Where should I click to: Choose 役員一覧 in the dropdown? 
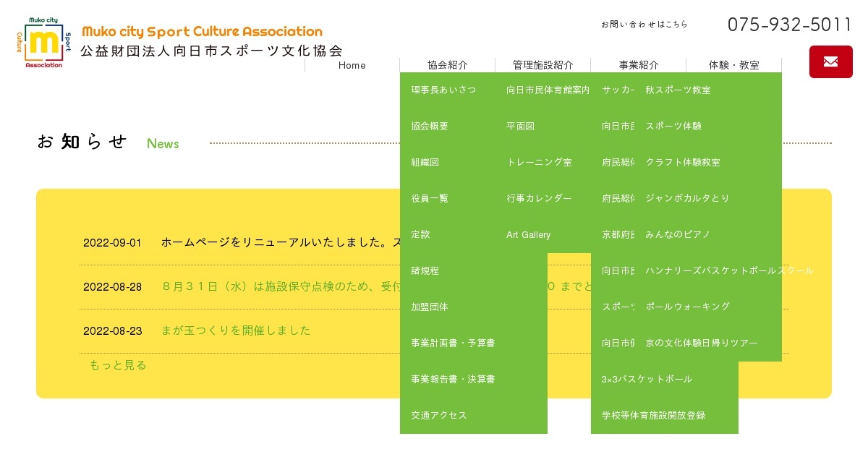point(430,198)
